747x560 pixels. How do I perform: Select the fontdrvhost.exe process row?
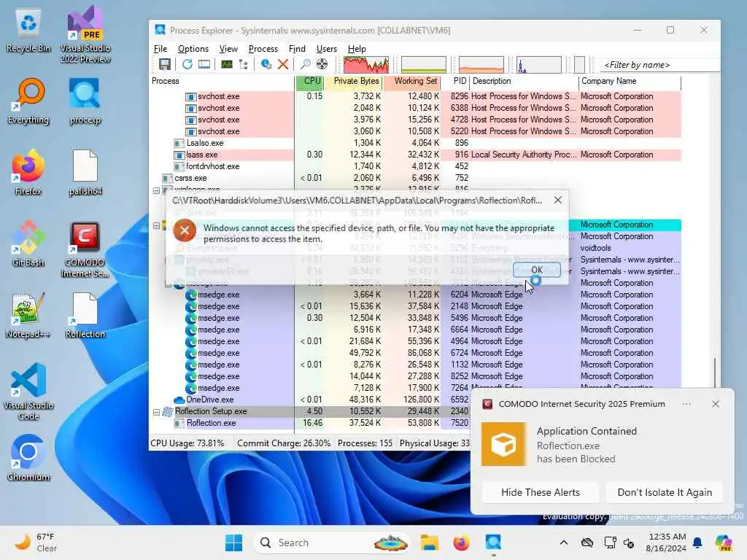pyautogui.click(x=416, y=166)
